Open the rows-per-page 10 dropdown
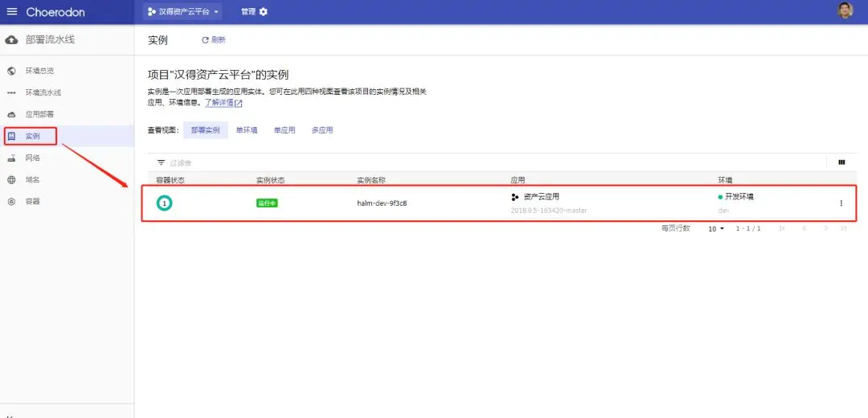This screenshot has height=418, width=868. point(716,228)
